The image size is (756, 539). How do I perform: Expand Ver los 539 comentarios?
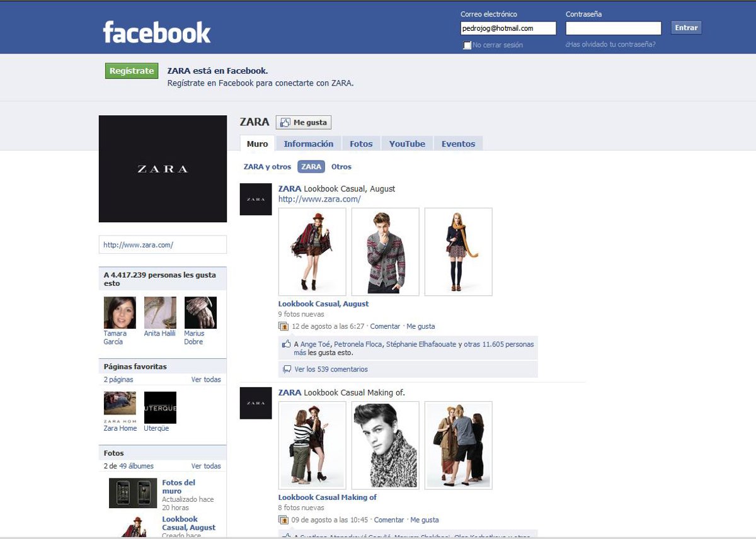point(331,369)
